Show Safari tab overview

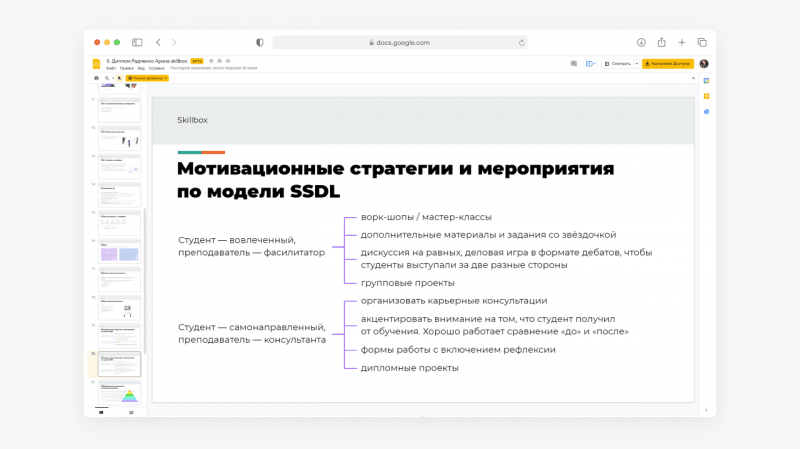702,42
